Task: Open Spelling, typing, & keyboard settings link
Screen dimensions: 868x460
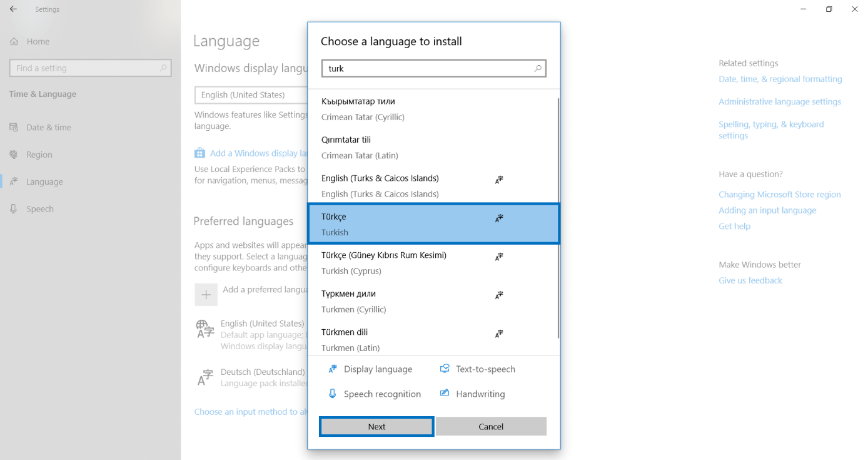Action: 771,130
